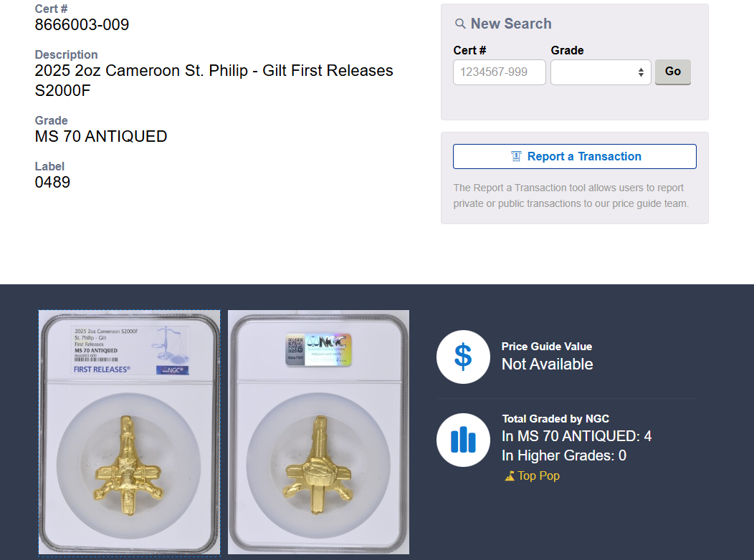This screenshot has height=560, width=754.
Task: Click the Price Guide Value Not Available text
Action: click(x=547, y=364)
